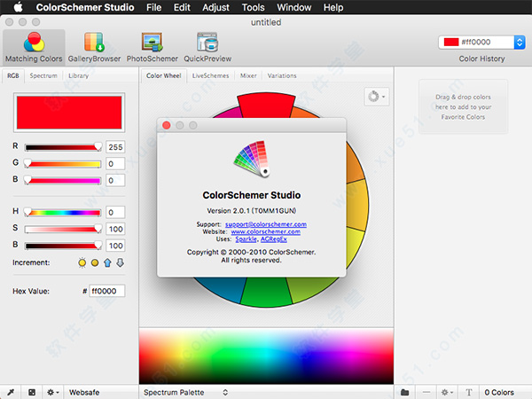Screen dimensions: 532x399
Task: Open the Tools menu
Action: click(x=253, y=7)
